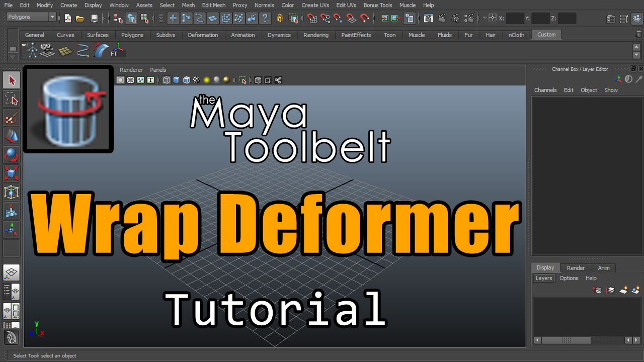The width and height of the screenshot is (644, 362).
Task: Click the X coordinate input field
Action: tap(515, 19)
